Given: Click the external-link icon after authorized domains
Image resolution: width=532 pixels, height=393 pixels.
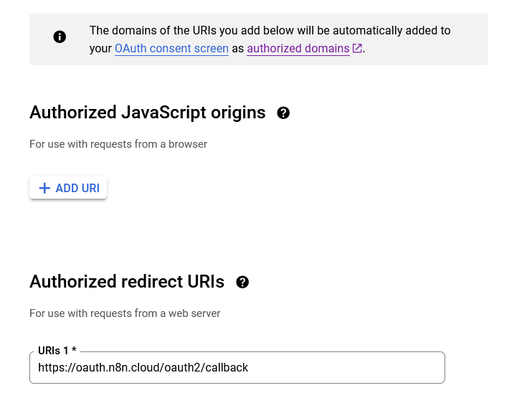Looking at the screenshot, I should 357,48.
